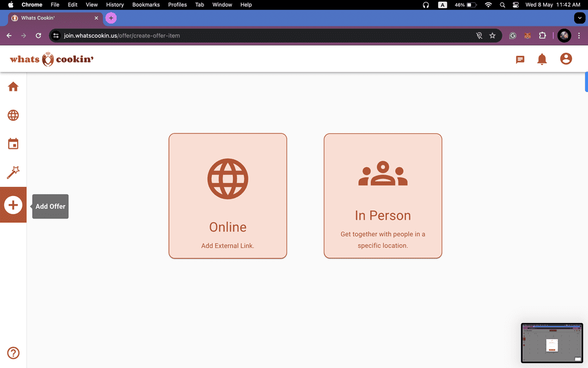588x368 pixels.
Task: Click the Add External Link text
Action: pyautogui.click(x=227, y=246)
